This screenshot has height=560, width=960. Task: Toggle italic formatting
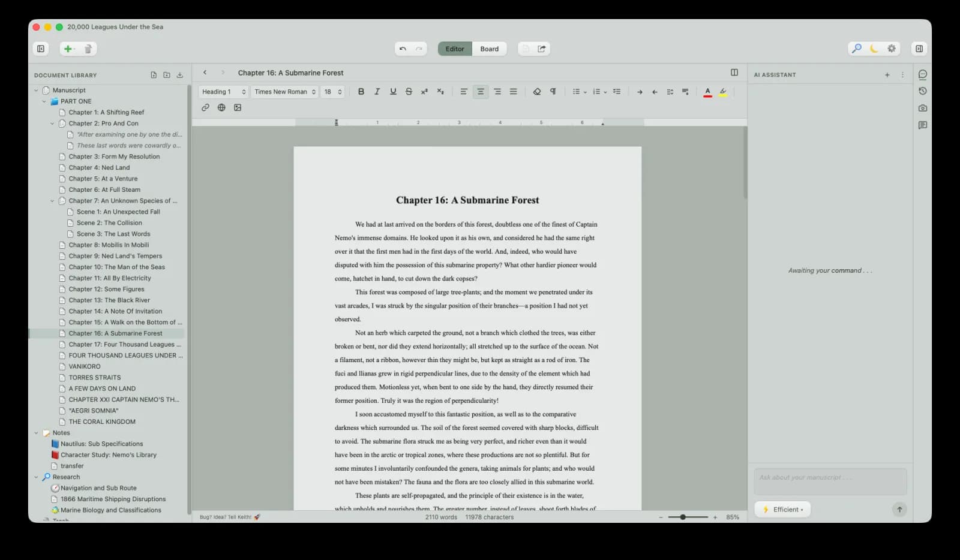(x=377, y=92)
